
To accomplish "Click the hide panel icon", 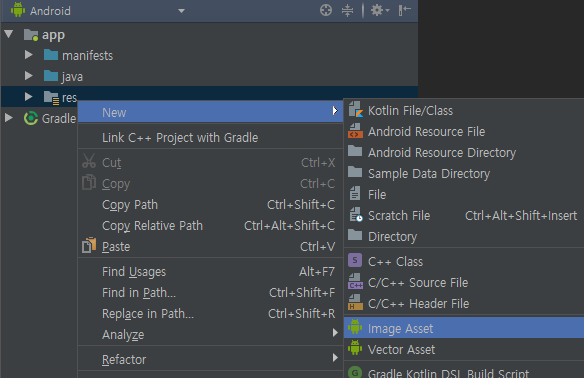I will pos(404,10).
